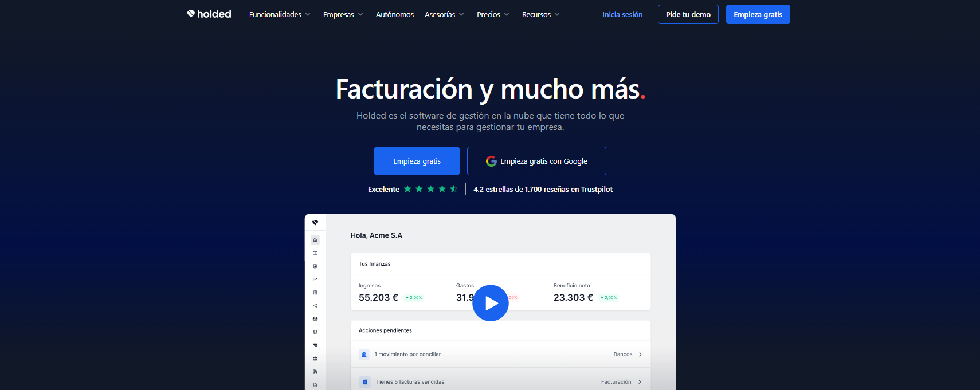The height and width of the screenshot is (390, 980).
Task: Expand the Funcionalidades dropdown menu
Action: (279, 15)
